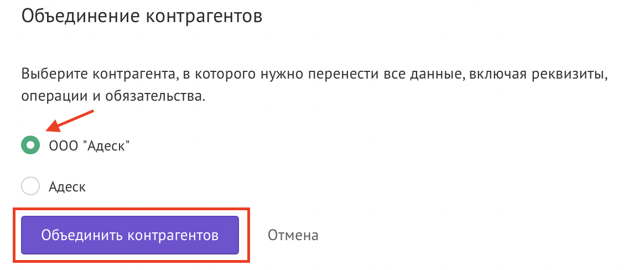This screenshot has height=270, width=644.
Task: Click the red arrow pointing at the radio
Action: pos(70,121)
